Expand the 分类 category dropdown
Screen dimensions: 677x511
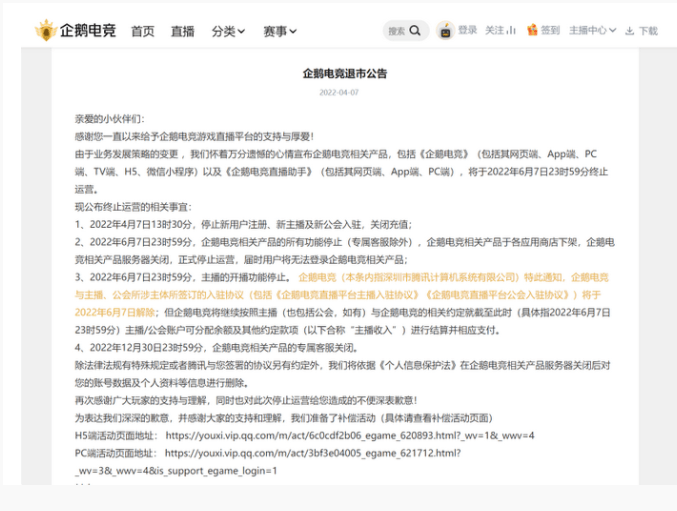(228, 31)
